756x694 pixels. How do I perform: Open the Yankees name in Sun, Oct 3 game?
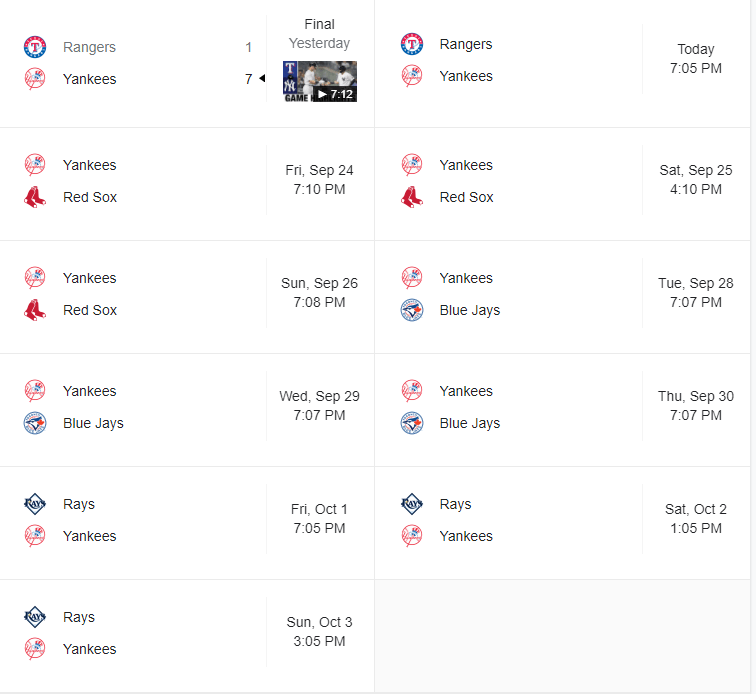pyautogui.click(x=90, y=649)
